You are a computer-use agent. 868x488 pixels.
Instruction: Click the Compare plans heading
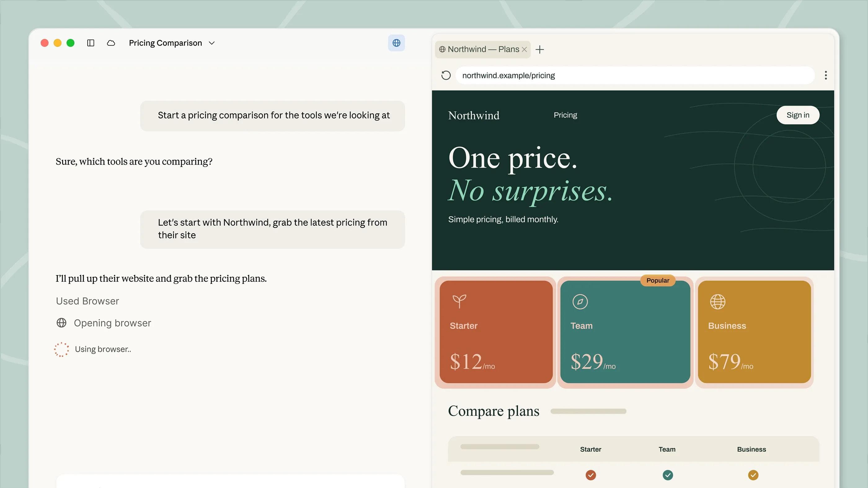pos(493,411)
